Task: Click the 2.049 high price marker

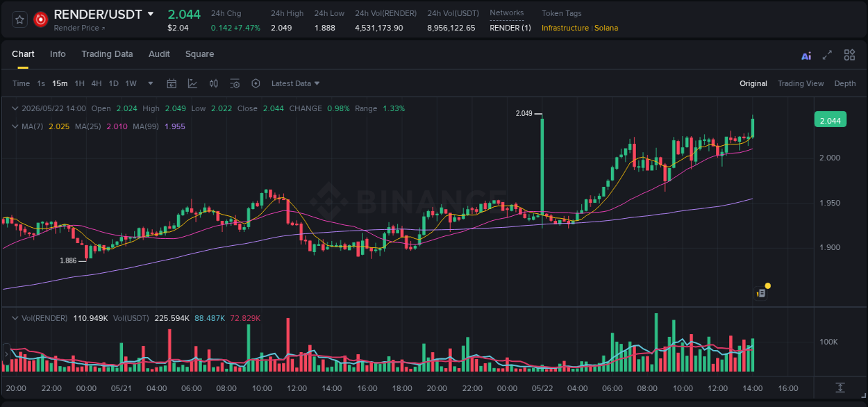Action: coord(524,113)
